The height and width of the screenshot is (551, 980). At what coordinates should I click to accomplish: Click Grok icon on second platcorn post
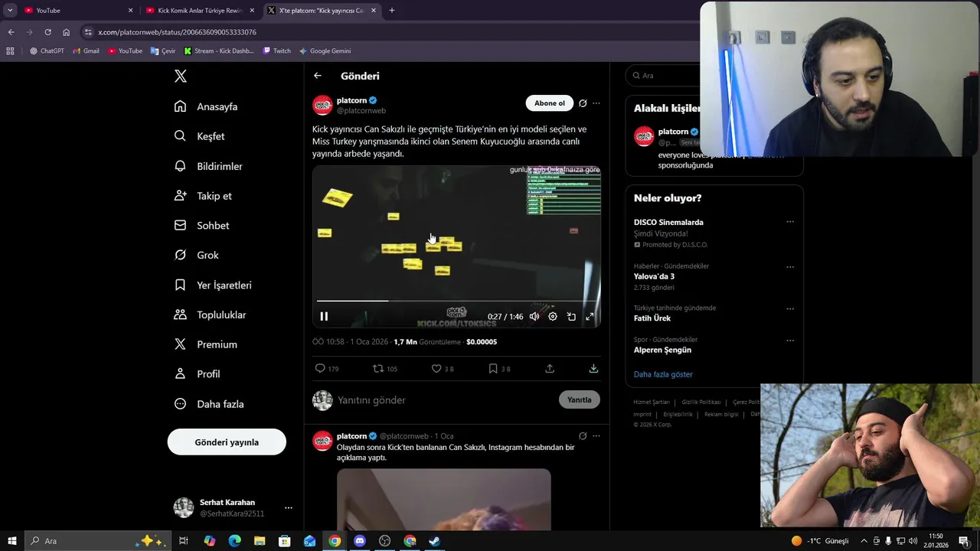(x=583, y=435)
